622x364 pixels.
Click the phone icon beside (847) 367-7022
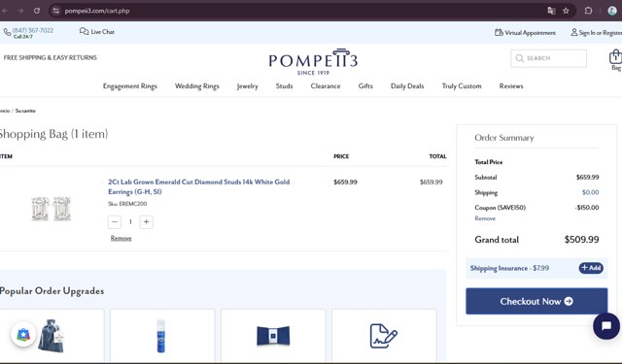click(x=7, y=32)
